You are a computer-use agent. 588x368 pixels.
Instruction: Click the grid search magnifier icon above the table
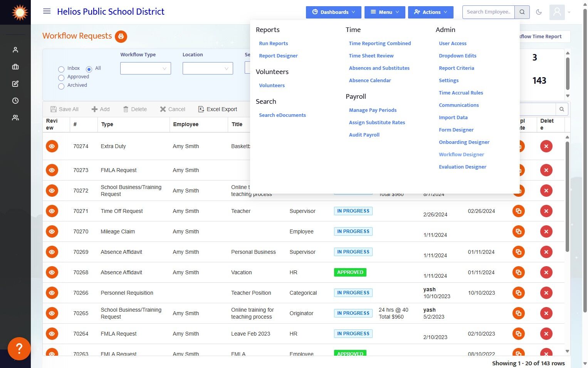[x=562, y=109]
